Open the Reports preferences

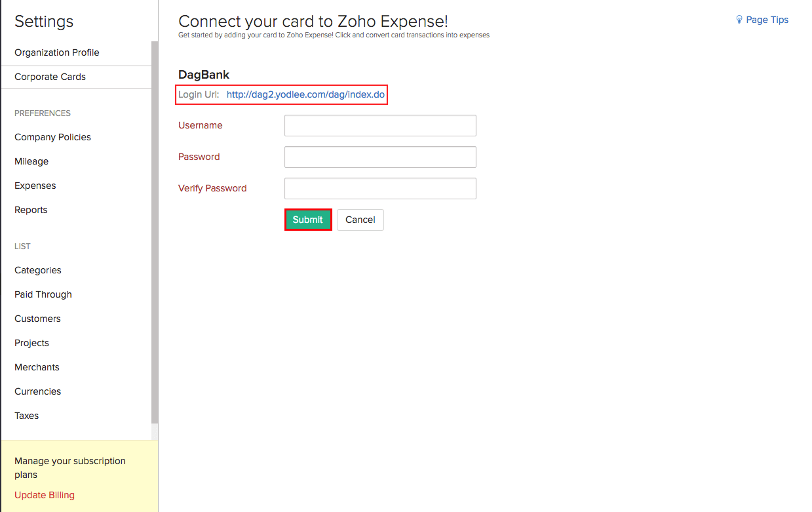[31, 210]
